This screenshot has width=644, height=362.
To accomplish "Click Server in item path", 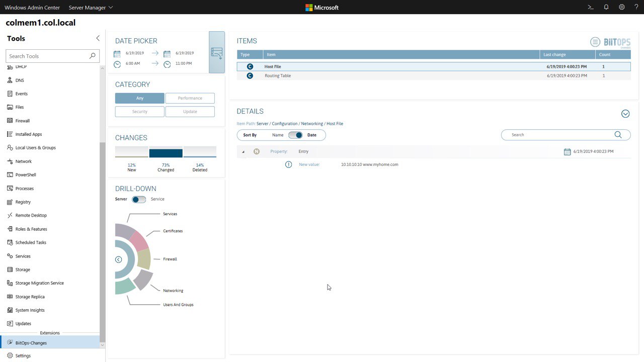I will (263, 124).
